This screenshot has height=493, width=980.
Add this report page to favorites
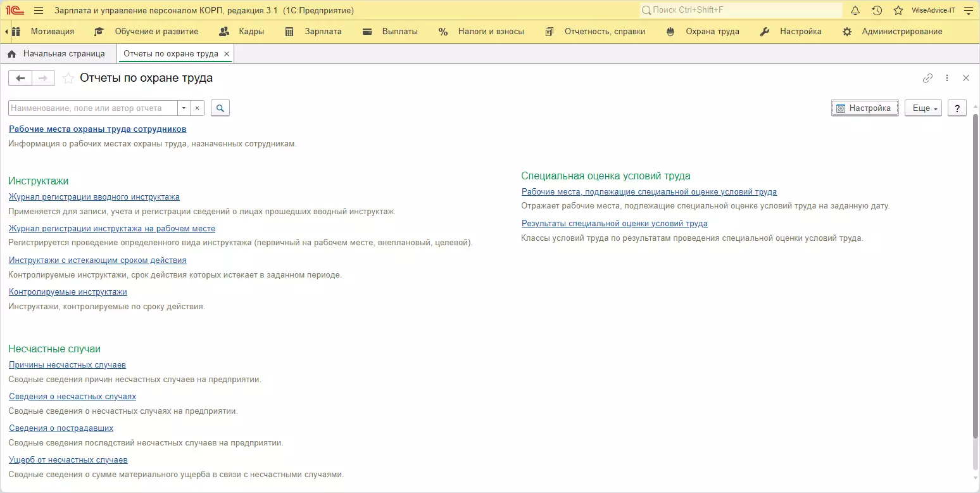pyautogui.click(x=68, y=78)
